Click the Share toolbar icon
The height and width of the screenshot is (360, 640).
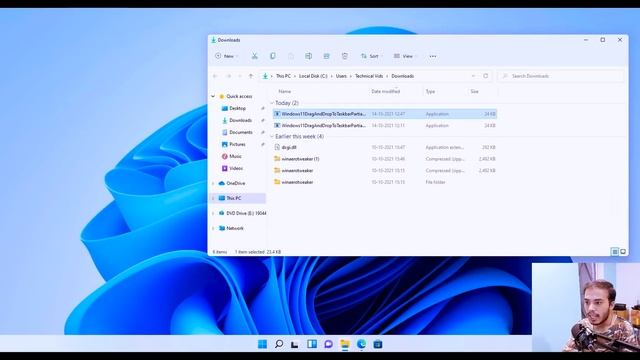coord(327,56)
